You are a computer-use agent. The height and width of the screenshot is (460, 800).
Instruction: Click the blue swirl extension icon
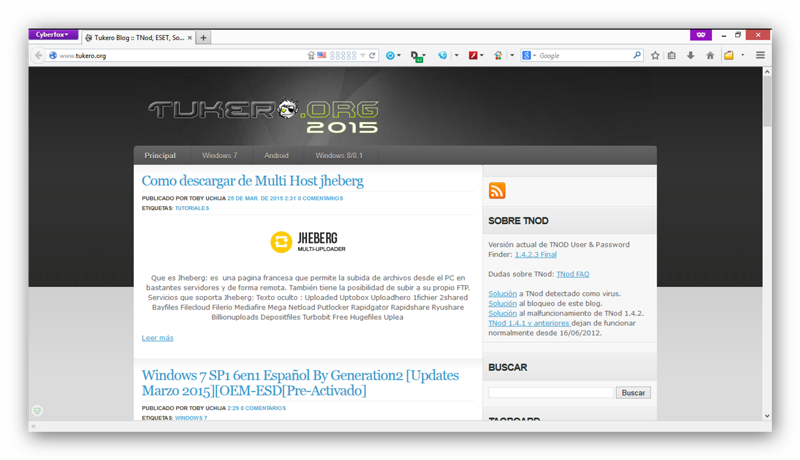[442, 56]
